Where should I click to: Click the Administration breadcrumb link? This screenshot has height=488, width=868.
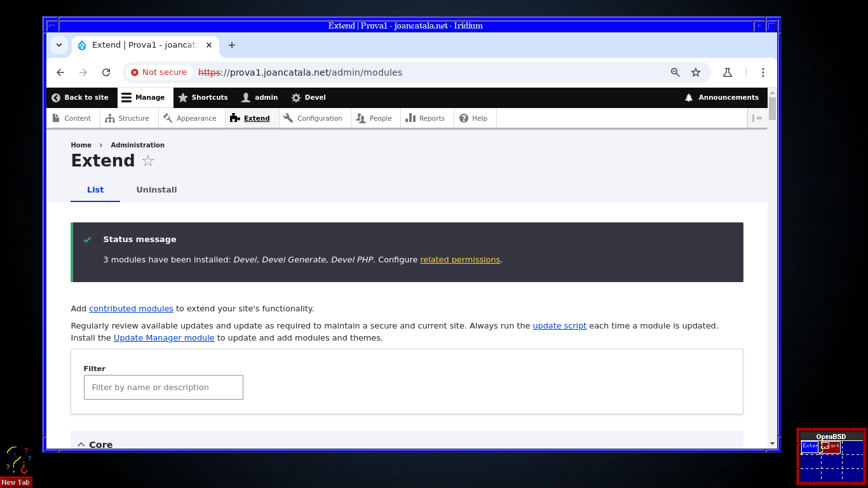pos(138,145)
